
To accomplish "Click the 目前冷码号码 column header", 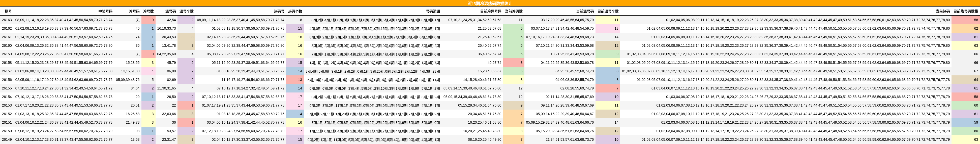I will [x=490, y=11].
